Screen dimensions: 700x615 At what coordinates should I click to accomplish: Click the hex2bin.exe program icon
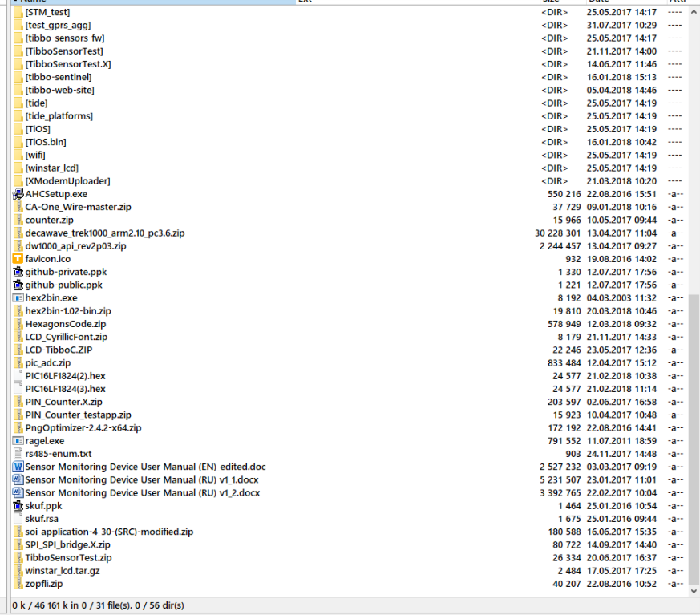[18, 297]
